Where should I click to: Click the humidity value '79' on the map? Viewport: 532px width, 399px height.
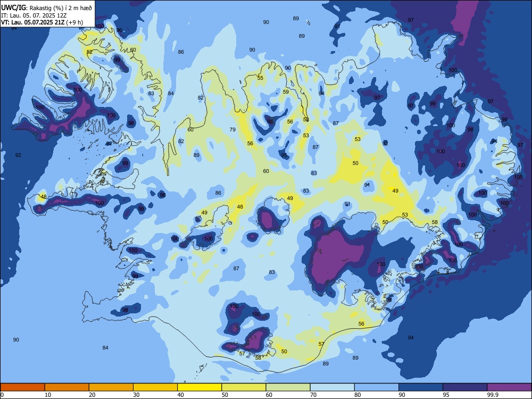pyautogui.click(x=232, y=130)
